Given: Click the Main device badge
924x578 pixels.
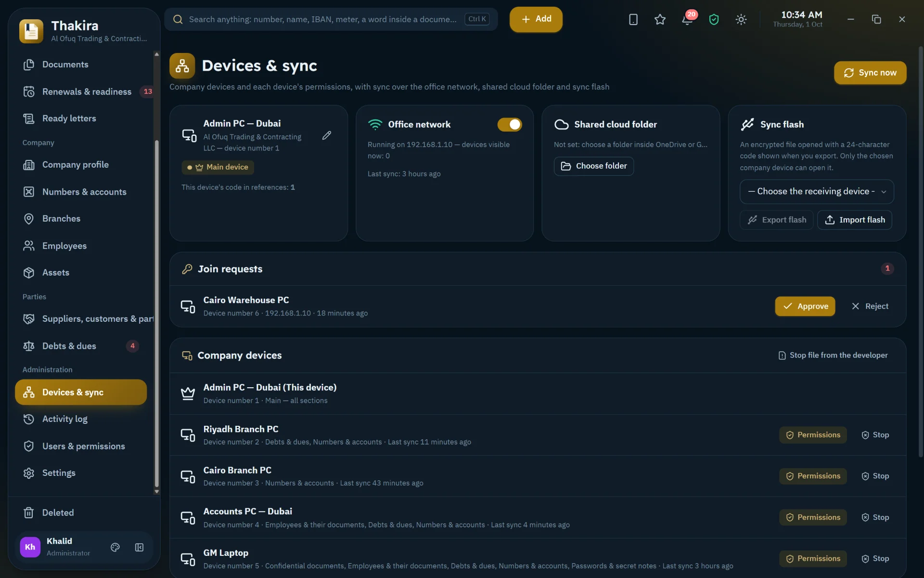Looking at the screenshot, I should [x=218, y=167].
